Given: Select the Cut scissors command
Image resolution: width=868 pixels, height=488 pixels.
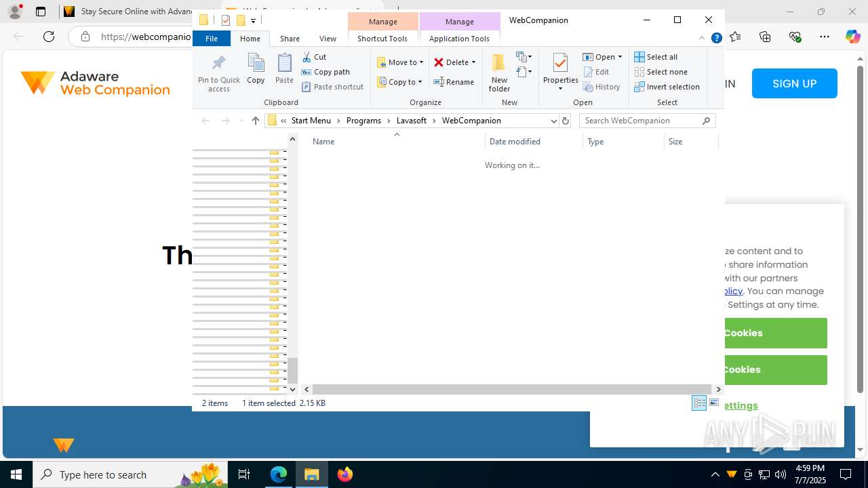Looking at the screenshot, I should tap(314, 57).
